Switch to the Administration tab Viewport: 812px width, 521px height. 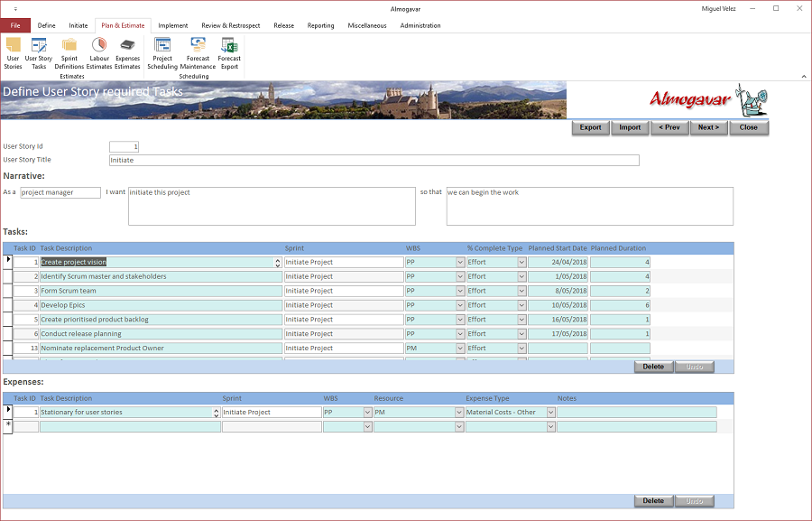pos(420,25)
